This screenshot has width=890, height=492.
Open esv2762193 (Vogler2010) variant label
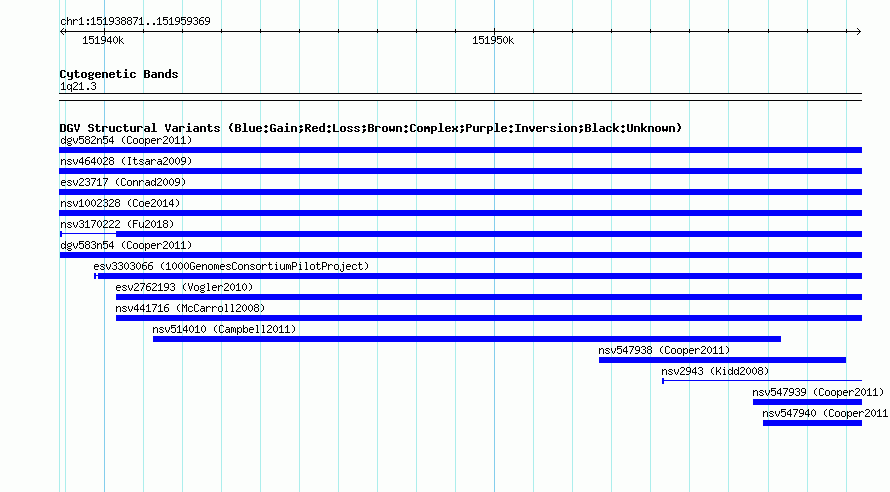[184, 287]
